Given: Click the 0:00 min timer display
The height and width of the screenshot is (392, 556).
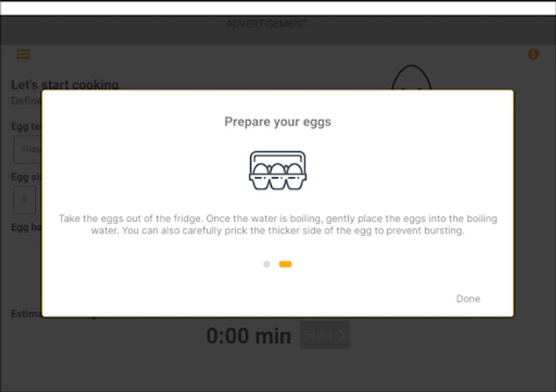Looking at the screenshot, I should [248, 335].
